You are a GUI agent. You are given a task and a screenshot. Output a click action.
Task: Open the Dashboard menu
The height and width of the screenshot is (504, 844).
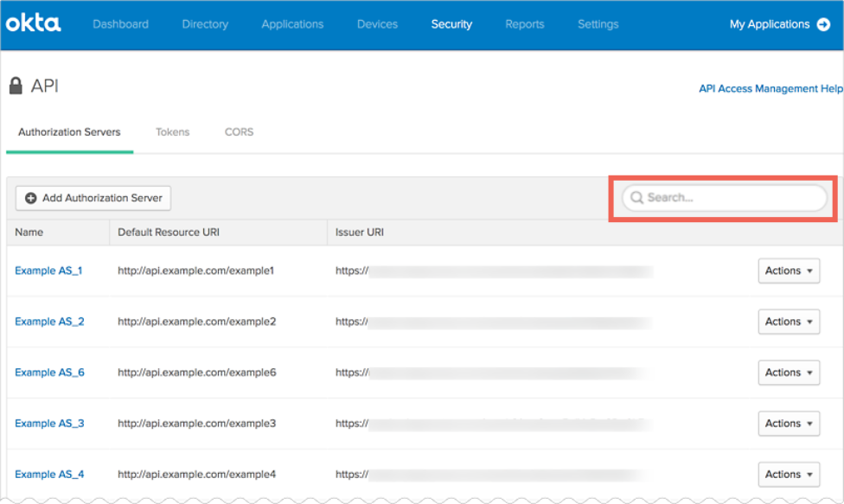(x=120, y=24)
